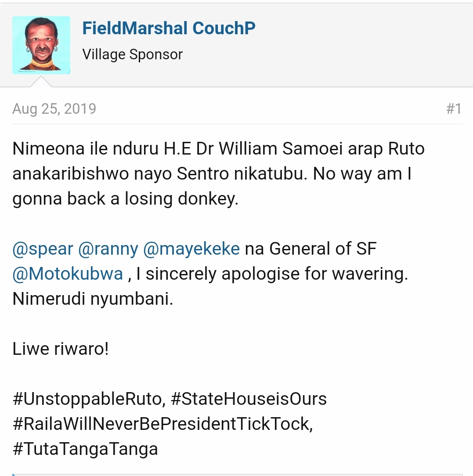Click the "Liwe riwaro!" line

(x=61, y=349)
